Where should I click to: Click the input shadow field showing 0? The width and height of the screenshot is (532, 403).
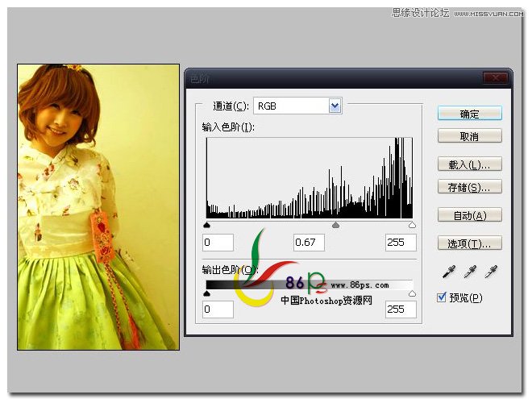click(x=218, y=243)
